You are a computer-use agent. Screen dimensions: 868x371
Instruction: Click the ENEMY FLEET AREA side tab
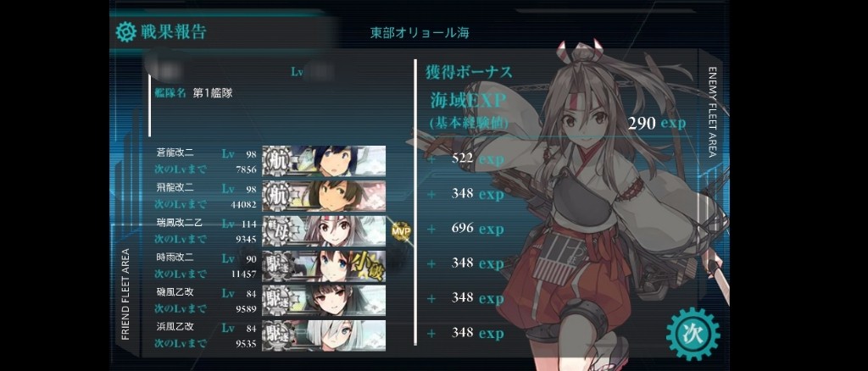click(712, 113)
